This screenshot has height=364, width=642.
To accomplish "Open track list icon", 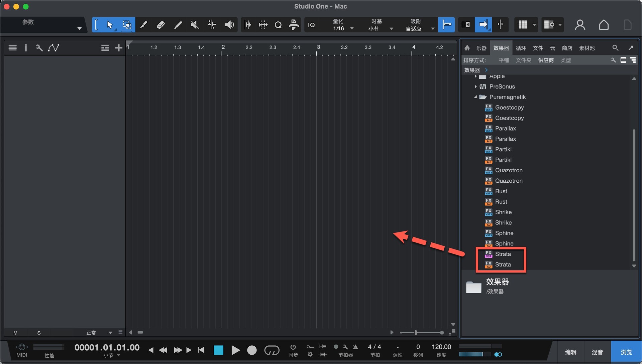I will coord(12,48).
